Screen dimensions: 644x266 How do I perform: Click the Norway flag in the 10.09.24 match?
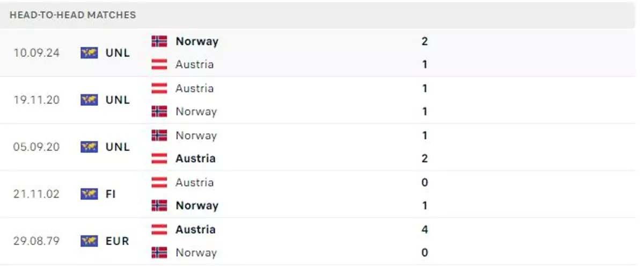(159, 41)
